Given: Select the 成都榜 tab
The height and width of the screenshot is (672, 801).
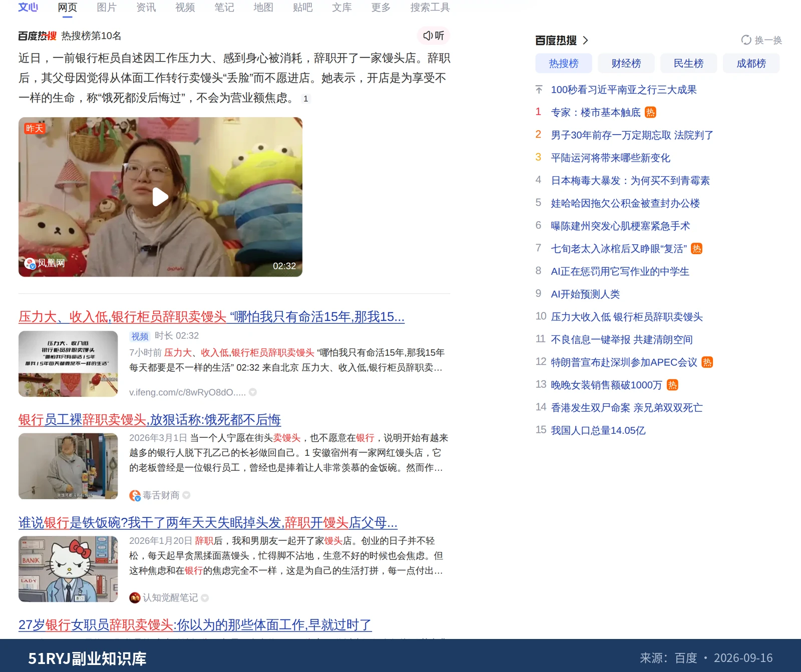Looking at the screenshot, I should pos(751,64).
